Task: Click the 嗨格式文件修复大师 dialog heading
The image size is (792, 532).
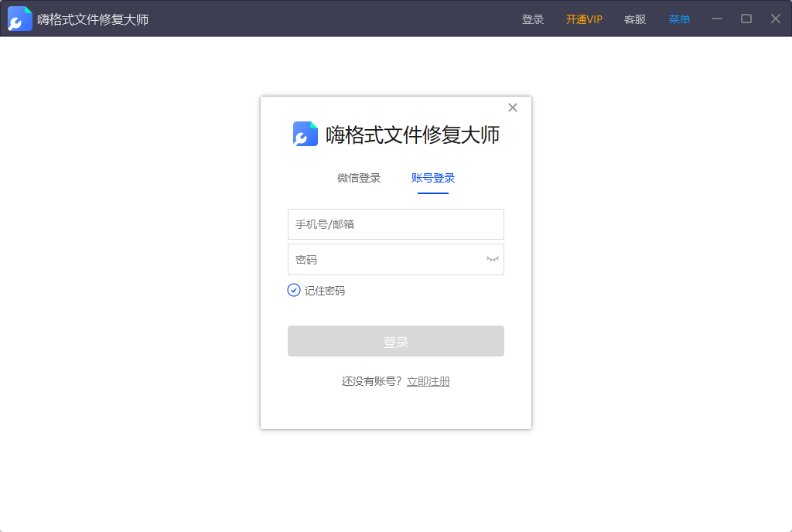Action: [x=413, y=135]
